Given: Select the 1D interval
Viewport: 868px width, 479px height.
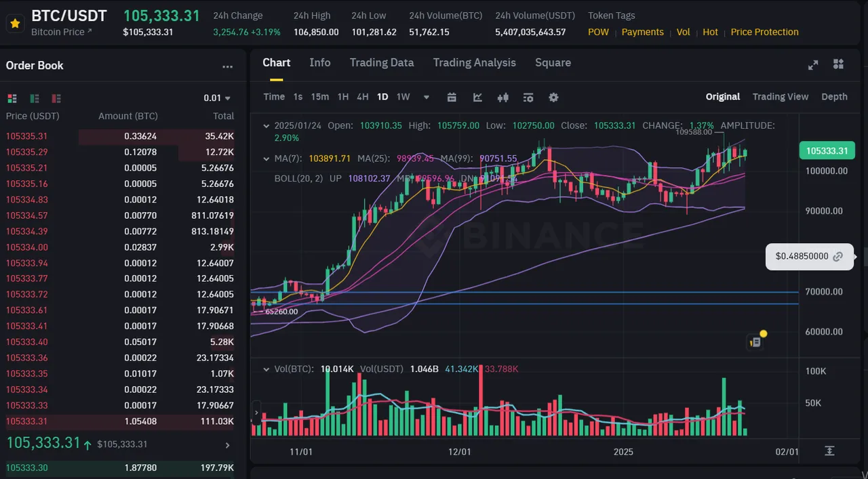Looking at the screenshot, I should [x=382, y=97].
